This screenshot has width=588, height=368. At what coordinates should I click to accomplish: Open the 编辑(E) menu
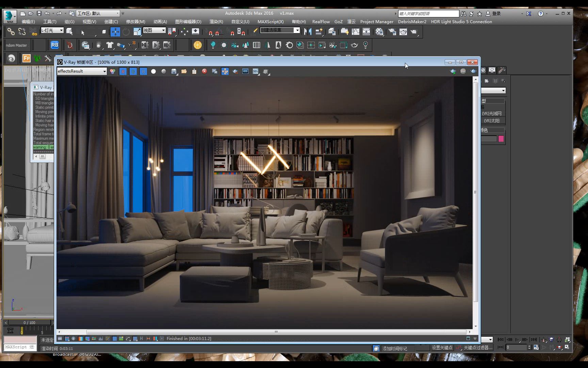tap(28, 21)
